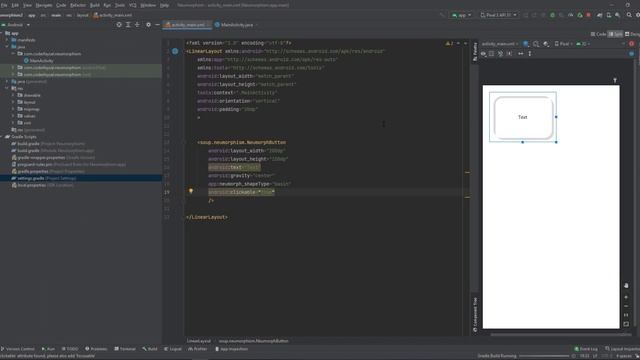Click the blue gutter icon beside LinearLayout
Viewport: 640px width, 360px height.
point(175,51)
